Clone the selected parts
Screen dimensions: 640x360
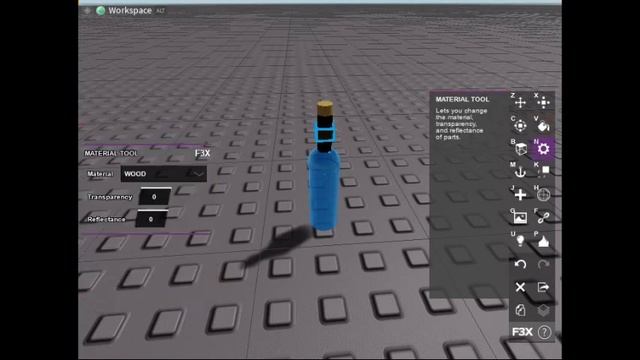pyautogui.click(x=520, y=310)
